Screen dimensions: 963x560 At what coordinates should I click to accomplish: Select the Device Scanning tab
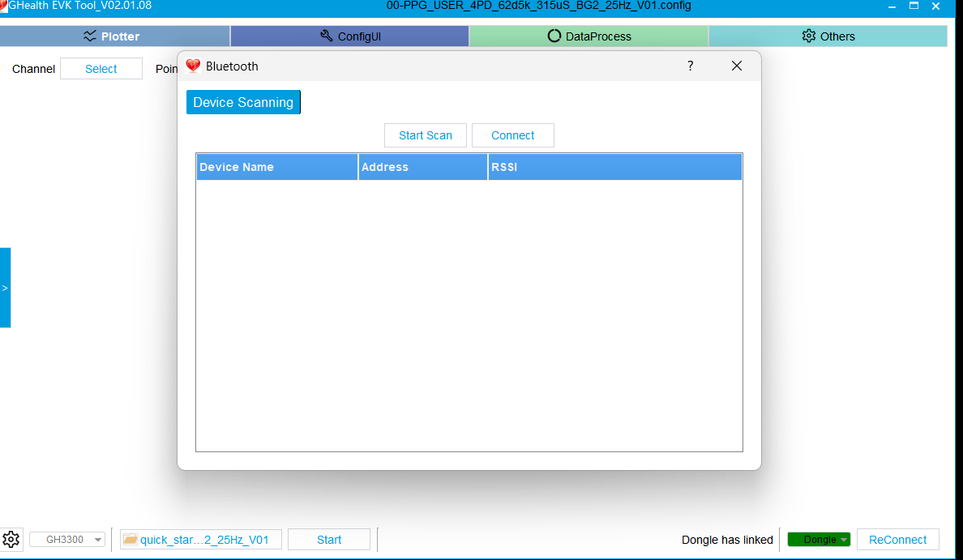click(x=243, y=103)
